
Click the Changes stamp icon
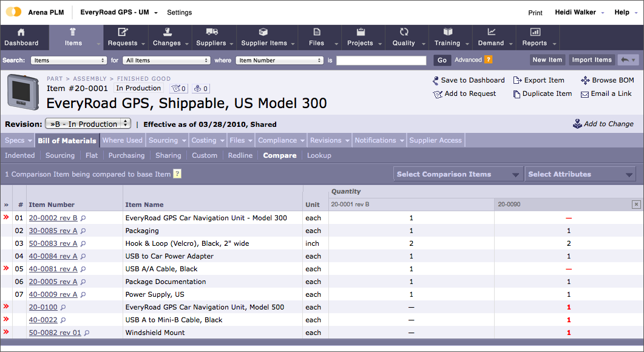point(167,32)
